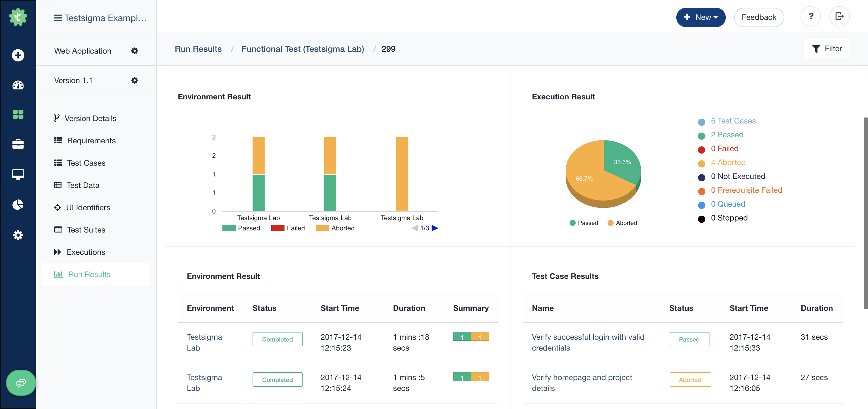Screen dimensions: 868x409
Task: Click the Feedback button
Action: pos(759,17)
